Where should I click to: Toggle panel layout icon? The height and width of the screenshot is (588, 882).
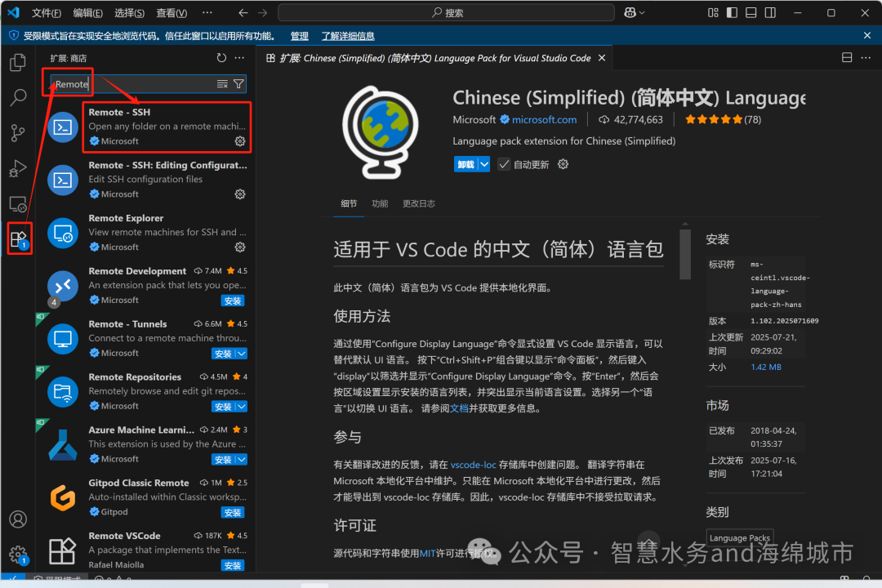[x=751, y=12]
